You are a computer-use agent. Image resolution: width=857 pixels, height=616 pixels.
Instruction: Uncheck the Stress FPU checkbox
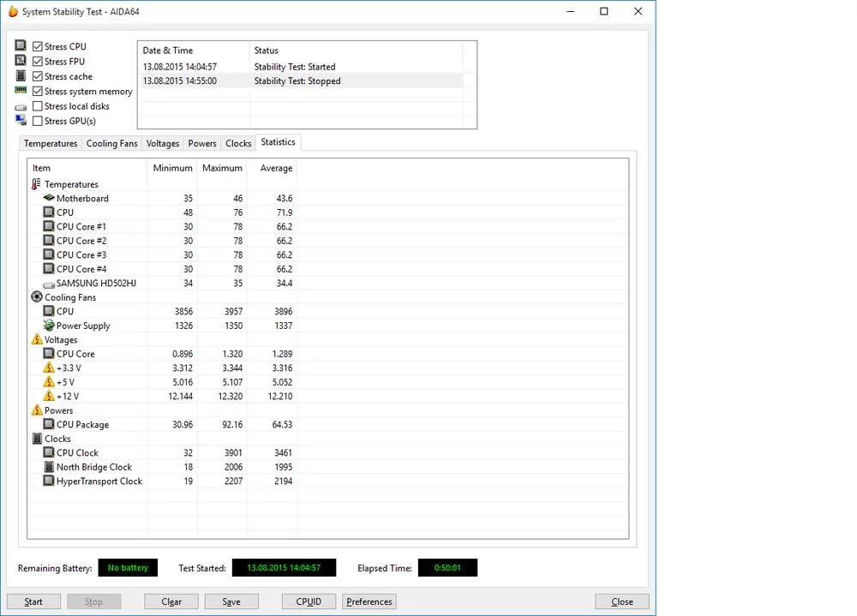(38, 61)
